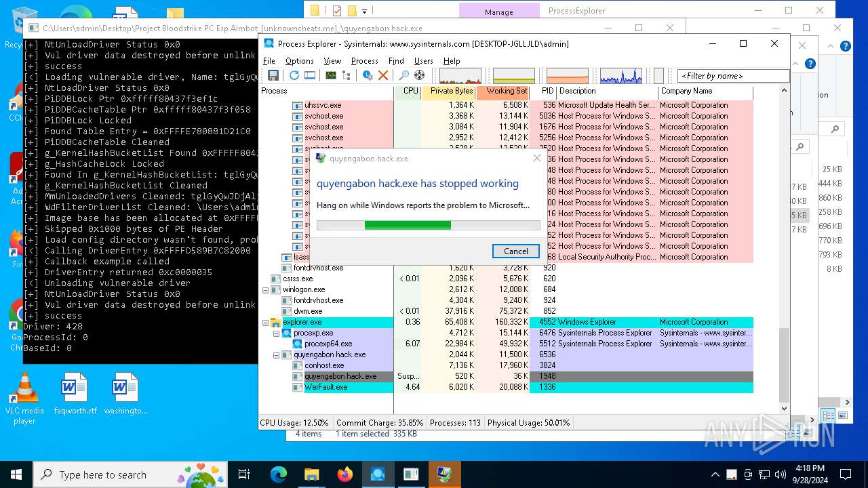
Task: Select the conhost.exe process row
Action: (x=507, y=365)
